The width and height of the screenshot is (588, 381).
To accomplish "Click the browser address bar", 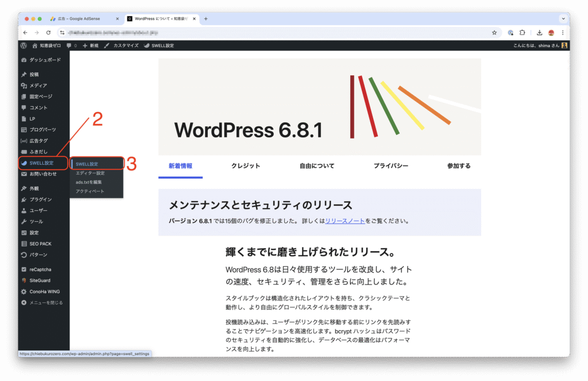I will point(280,33).
